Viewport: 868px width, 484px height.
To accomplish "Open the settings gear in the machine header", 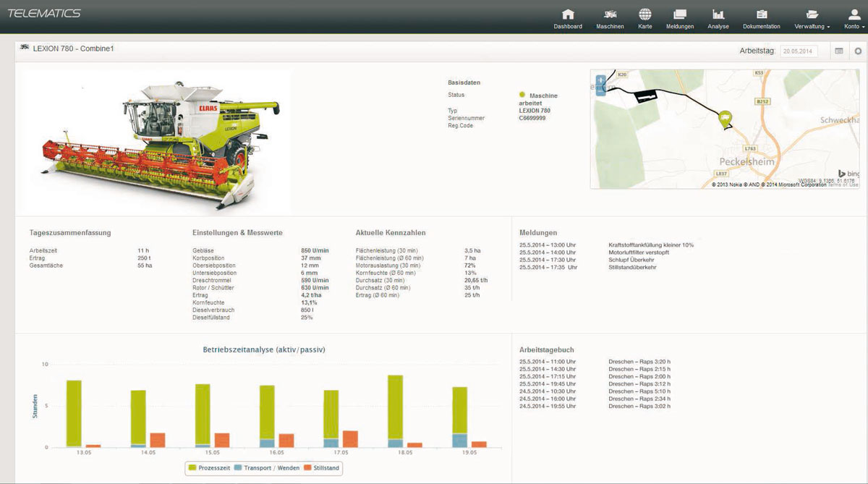I will 858,51.
